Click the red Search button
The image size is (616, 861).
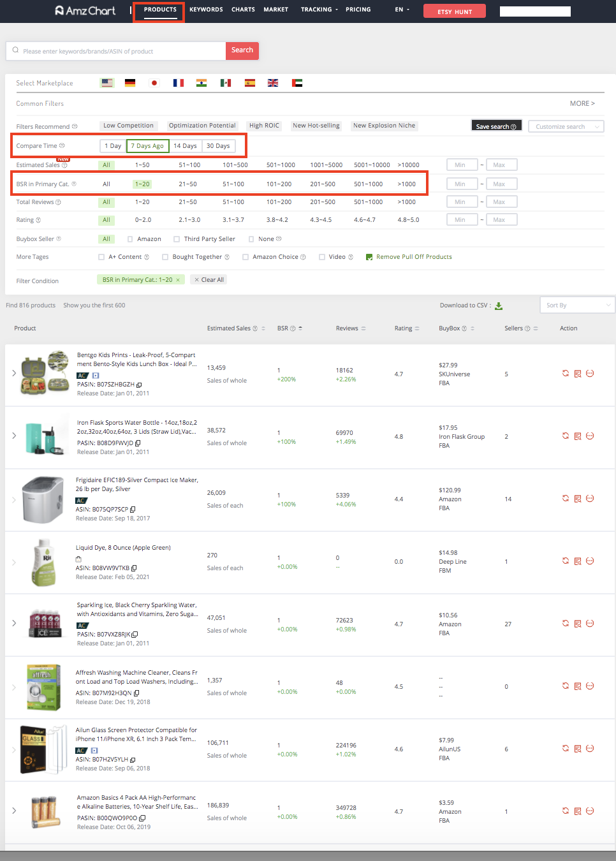pos(242,50)
